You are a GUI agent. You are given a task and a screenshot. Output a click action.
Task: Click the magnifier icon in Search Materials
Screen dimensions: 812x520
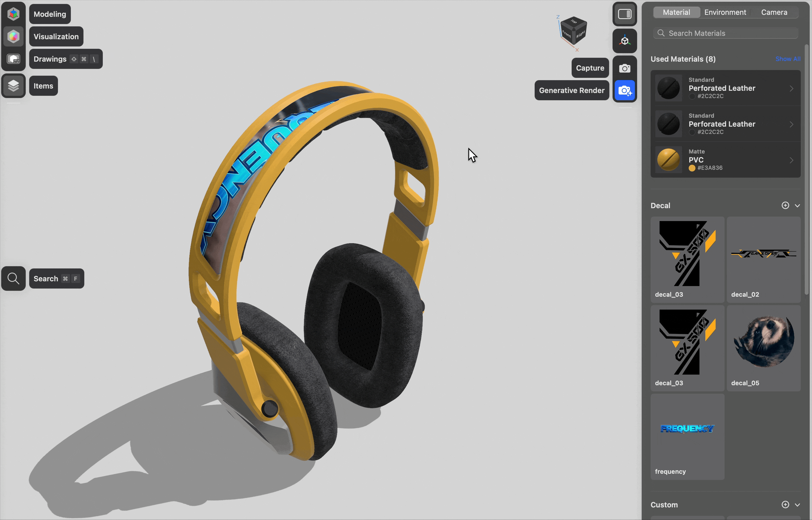(661, 33)
